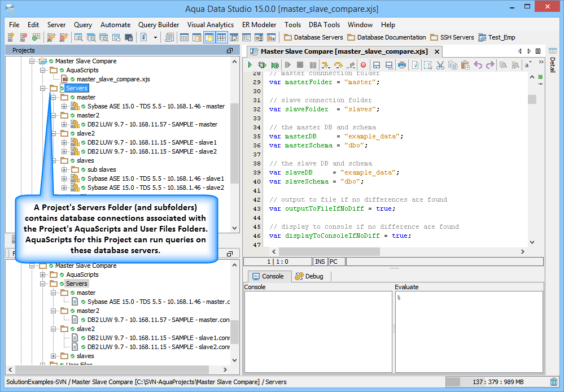The width and height of the screenshot is (564, 392).
Task: Toggle the grid view button in main toolbar
Action: 221,37
